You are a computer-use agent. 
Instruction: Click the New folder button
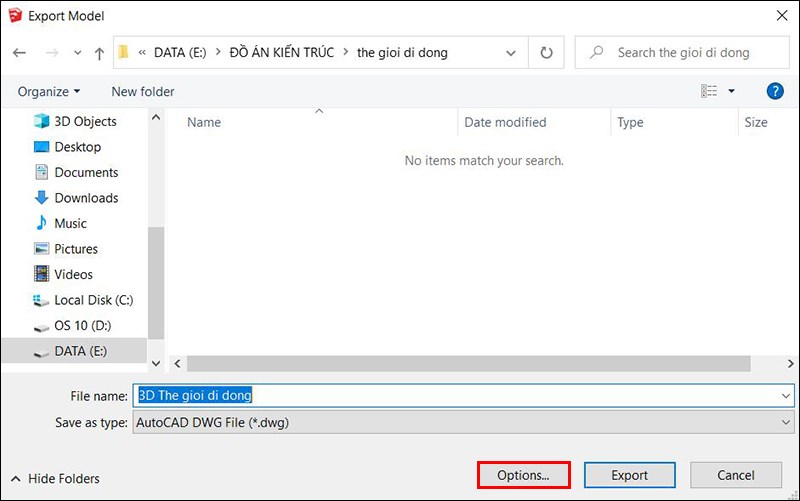pos(143,91)
